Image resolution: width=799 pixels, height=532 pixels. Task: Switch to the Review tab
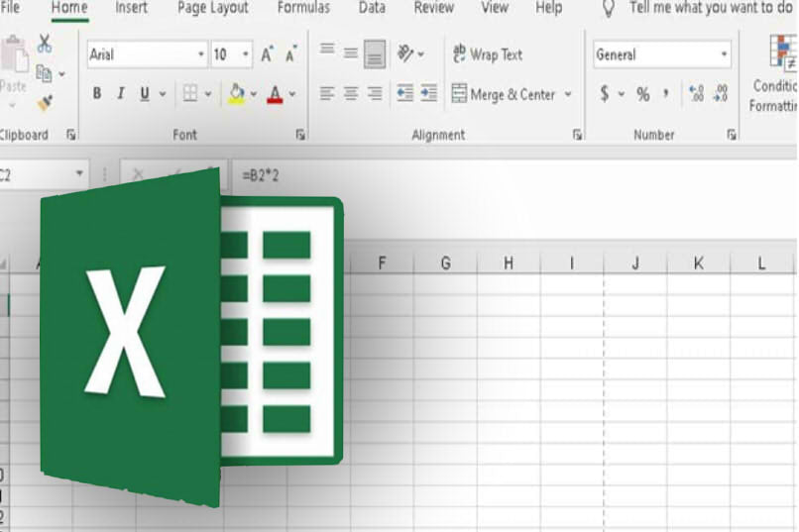tap(433, 8)
